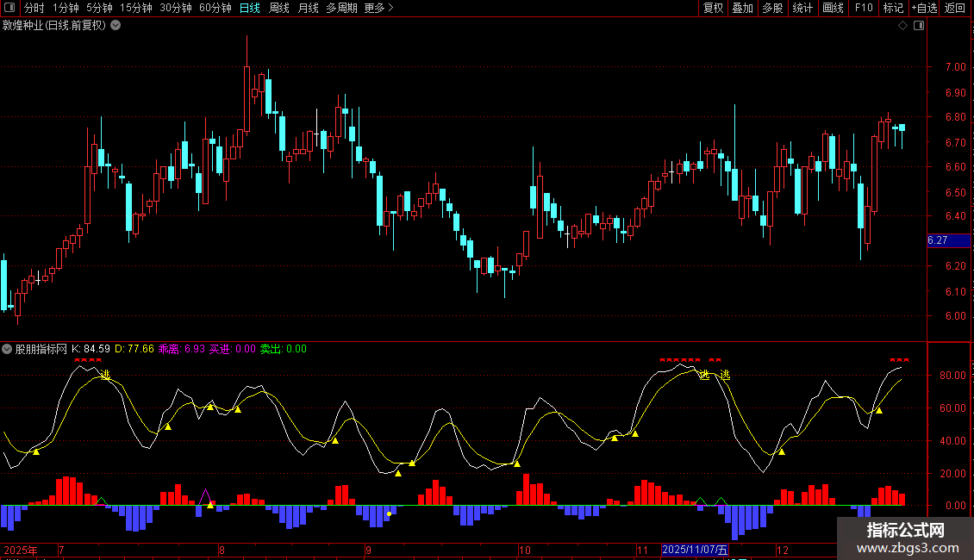This screenshot has height=560, width=974.
Task: Click the 6.50 price axis label
Action: coord(955,192)
